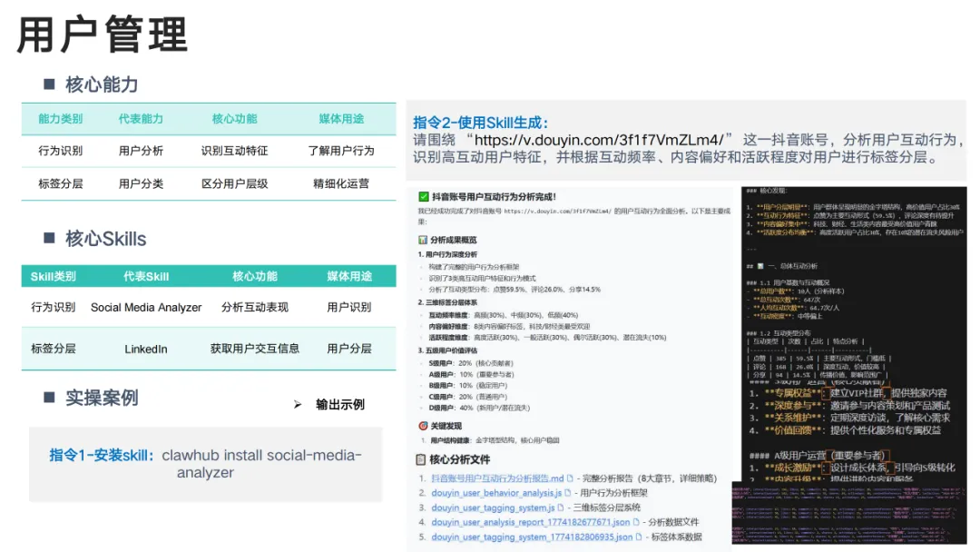This screenshot has height=552, width=980.
Task: Click the 实操案例 section heading
Action: pos(102,398)
